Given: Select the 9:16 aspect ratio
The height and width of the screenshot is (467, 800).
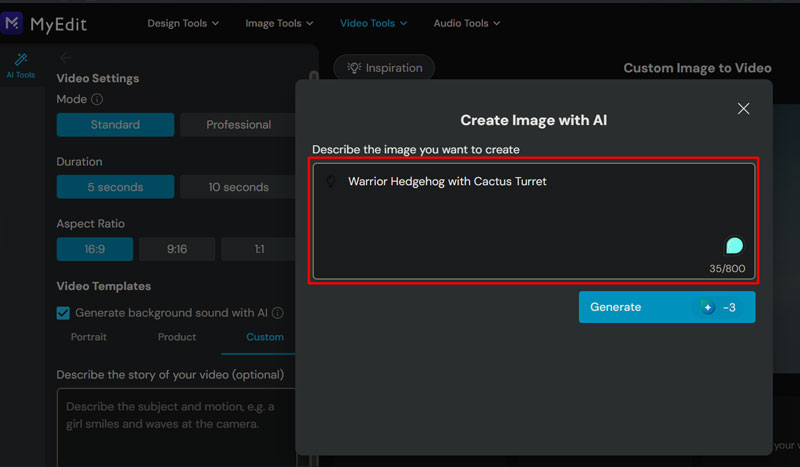Looking at the screenshot, I should (x=177, y=249).
